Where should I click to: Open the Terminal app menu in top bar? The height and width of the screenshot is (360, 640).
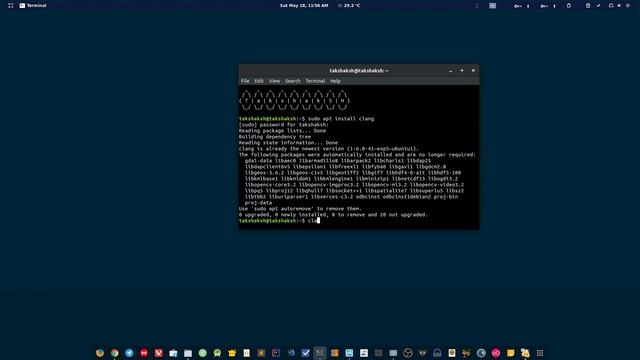(x=33, y=6)
